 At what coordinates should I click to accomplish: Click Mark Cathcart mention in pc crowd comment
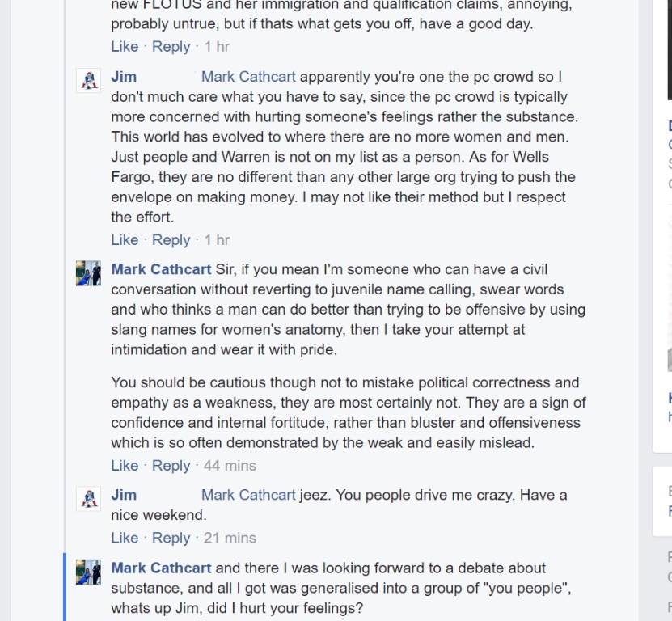click(248, 76)
